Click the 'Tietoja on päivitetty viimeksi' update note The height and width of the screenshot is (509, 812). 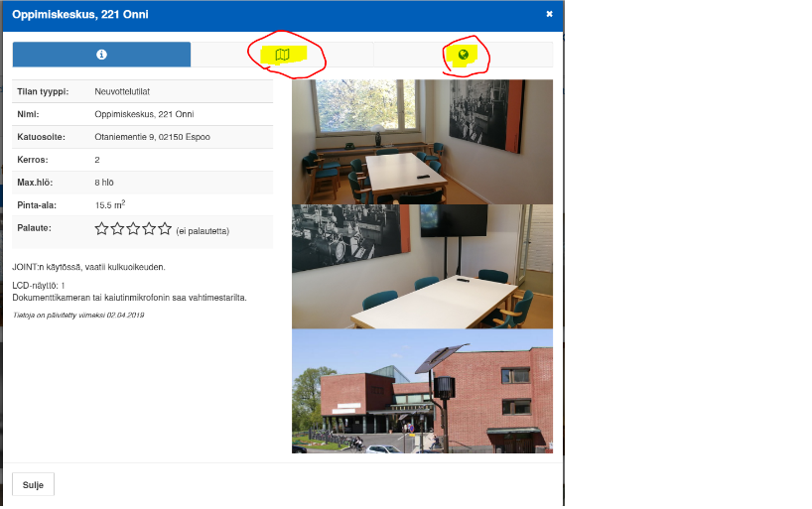78,315
